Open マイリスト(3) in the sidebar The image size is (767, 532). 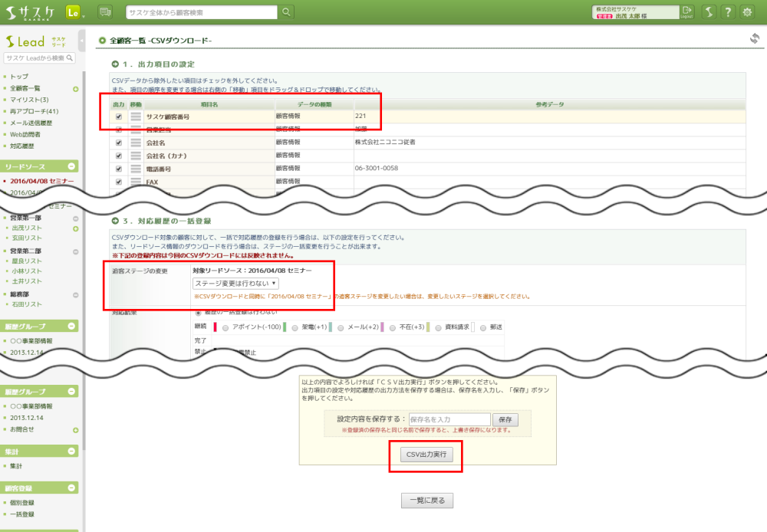(29, 100)
